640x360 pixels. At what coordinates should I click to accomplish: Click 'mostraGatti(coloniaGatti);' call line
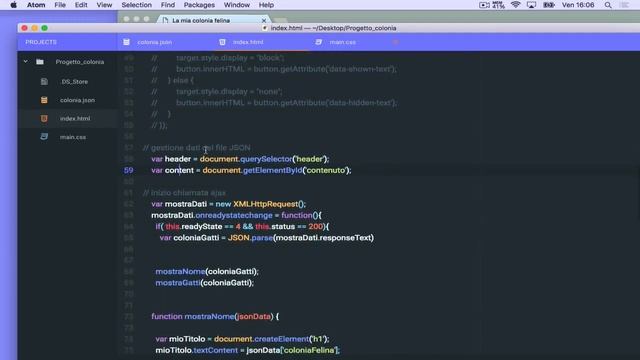(x=204, y=282)
